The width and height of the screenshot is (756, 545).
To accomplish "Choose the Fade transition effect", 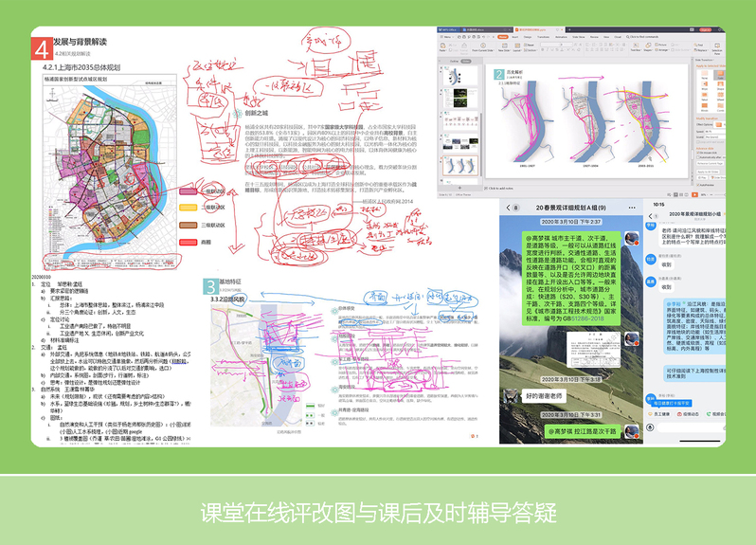I will [x=720, y=74].
